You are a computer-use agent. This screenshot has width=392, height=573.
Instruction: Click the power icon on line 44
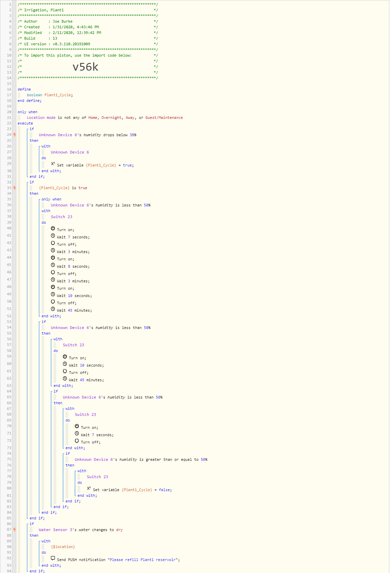(53, 258)
